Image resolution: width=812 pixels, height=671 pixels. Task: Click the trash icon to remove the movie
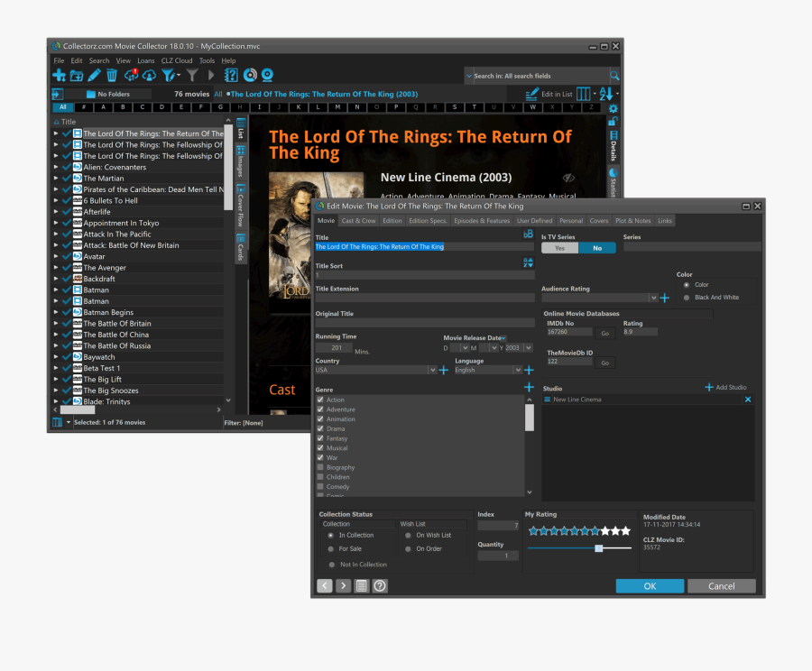tap(112, 76)
